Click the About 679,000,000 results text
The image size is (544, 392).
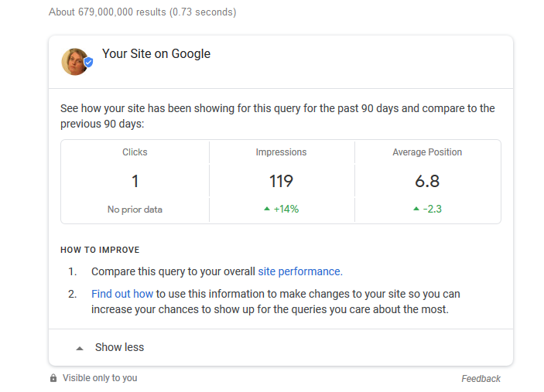coord(142,12)
